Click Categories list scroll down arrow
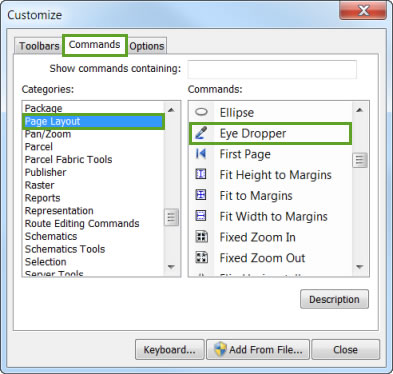Viewport: 393px width, 374px height. pyautogui.click(x=171, y=267)
